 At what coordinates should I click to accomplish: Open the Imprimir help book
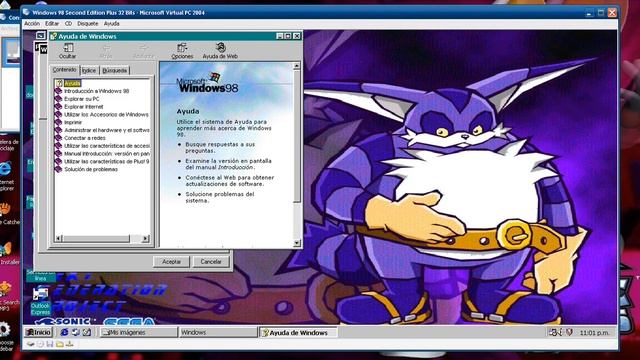(73, 122)
